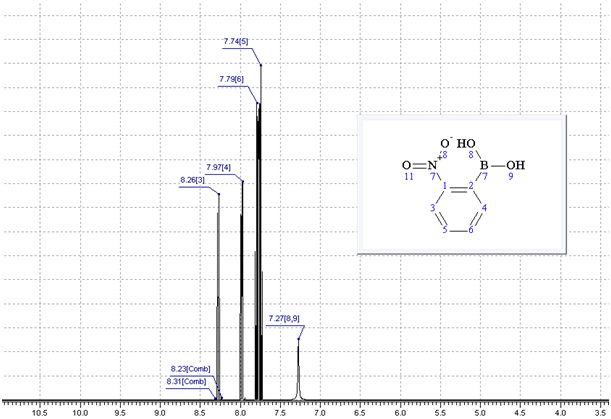Select the oxygen atom numbered 11
This screenshot has width=611, height=419.
coord(407,165)
